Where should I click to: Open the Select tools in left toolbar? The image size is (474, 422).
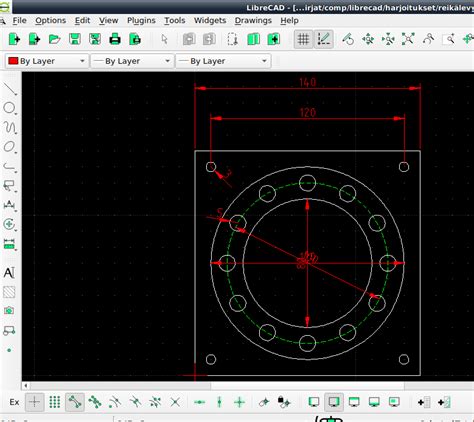tap(10, 186)
